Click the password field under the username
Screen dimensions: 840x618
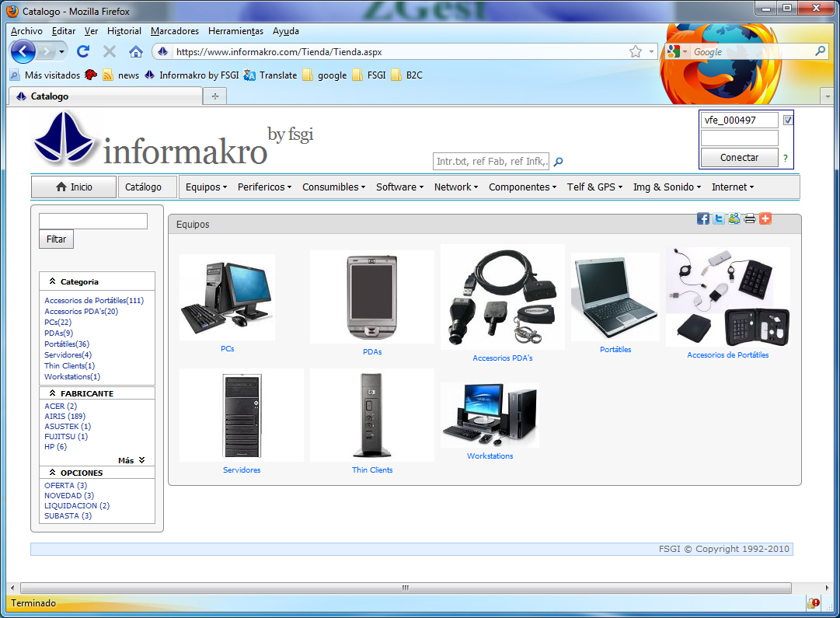tap(739, 138)
